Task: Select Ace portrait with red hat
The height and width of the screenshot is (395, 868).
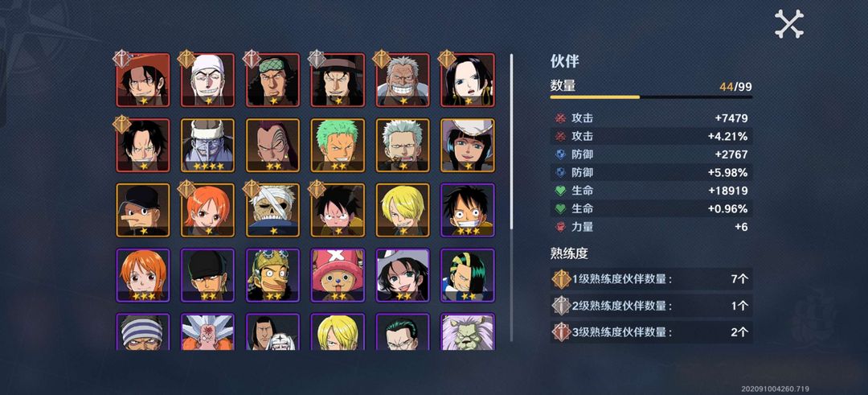Action: coord(143,80)
